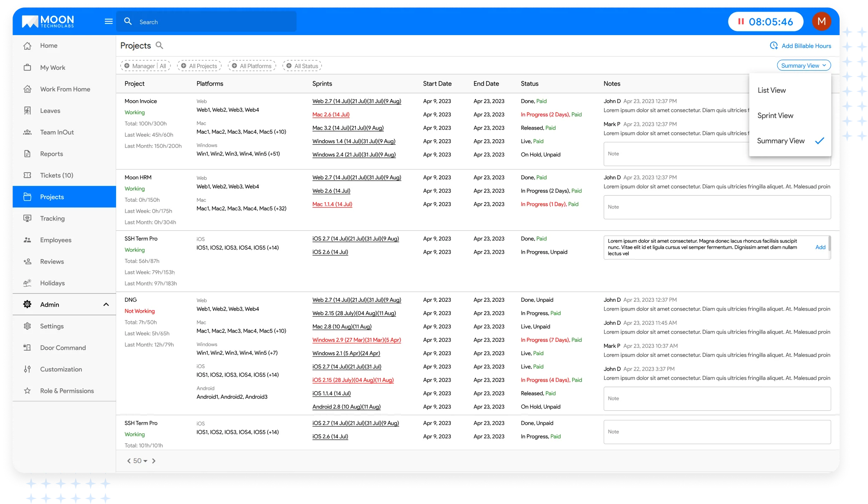Click Role & Permissions star icon
Viewport: 868px width, 504px height.
(x=28, y=391)
